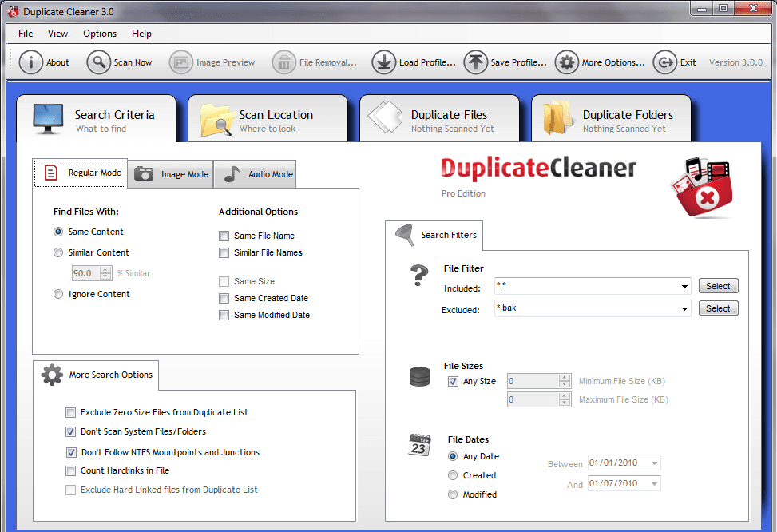Click the % Similar spinner arrows

pos(105,273)
